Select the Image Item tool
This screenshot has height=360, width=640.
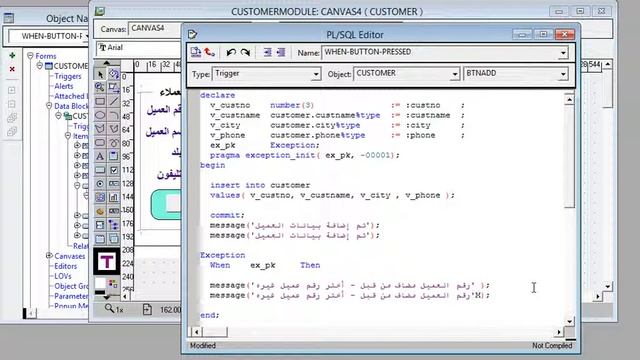point(100,198)
